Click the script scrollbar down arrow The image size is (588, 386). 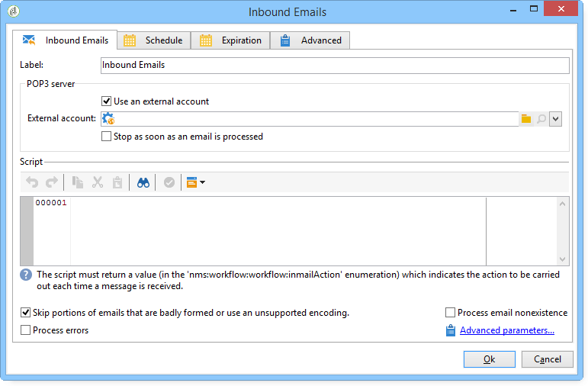(x=562, y=259)
